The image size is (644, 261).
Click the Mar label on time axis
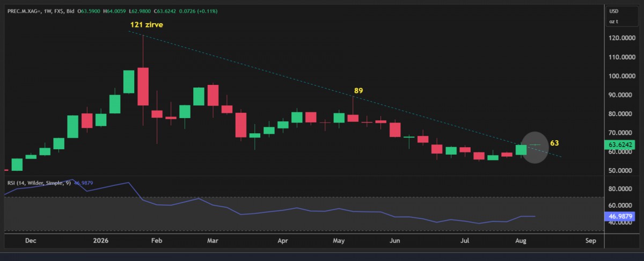(213, 241)
